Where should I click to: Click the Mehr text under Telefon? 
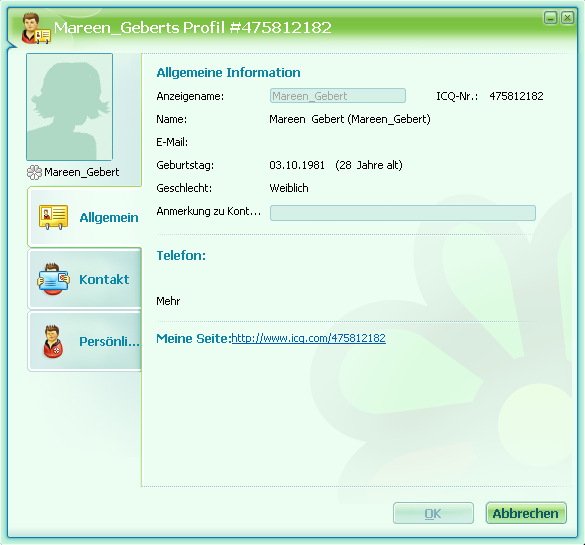coord(168,301)
